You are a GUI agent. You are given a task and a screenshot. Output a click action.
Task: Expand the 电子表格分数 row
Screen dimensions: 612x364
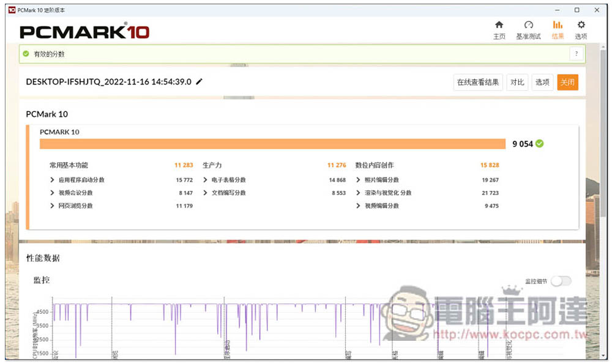coord(206,180)
